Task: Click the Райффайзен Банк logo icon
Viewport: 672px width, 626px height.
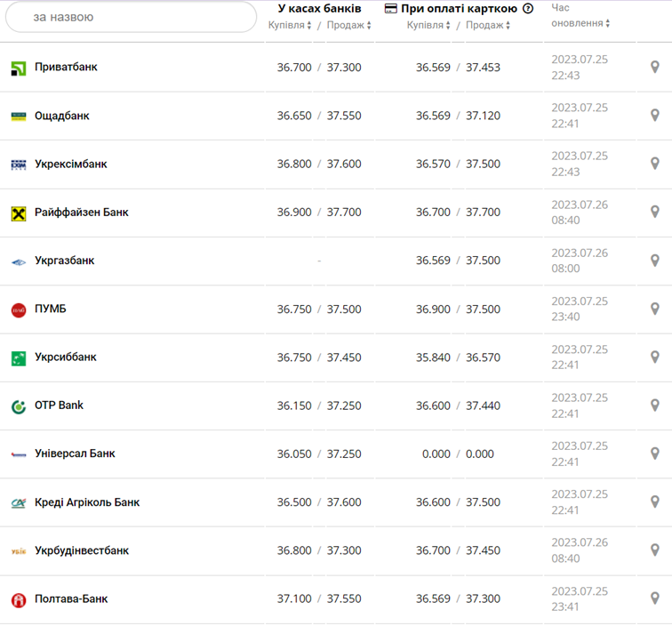Action: pos(19,213)
